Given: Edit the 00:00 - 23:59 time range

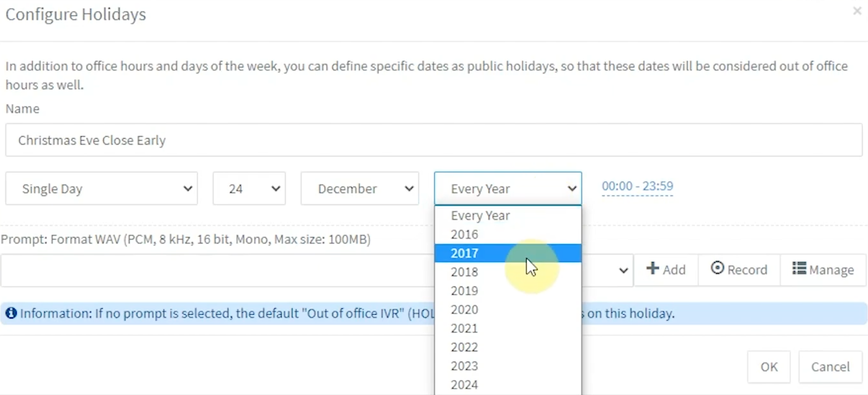Looking at the screenshot, I should tap(637, 186).
